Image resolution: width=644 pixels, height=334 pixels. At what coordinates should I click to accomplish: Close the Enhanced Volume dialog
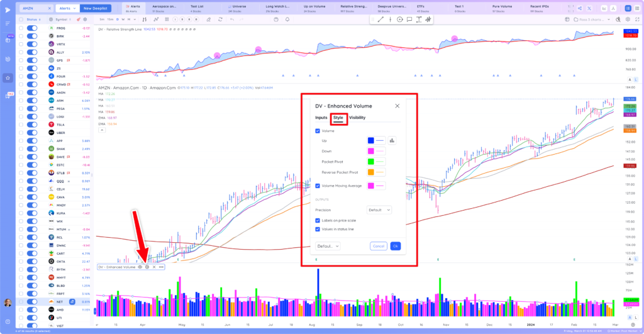(x=397, y=106)
